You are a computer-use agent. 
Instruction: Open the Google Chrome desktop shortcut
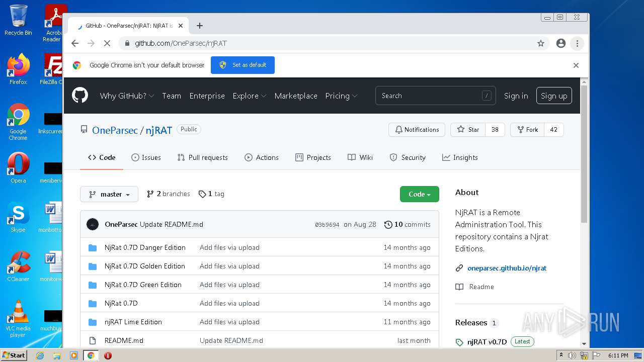point(18,122)
